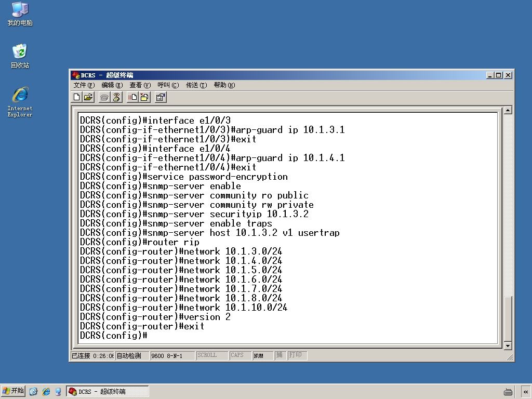
Task: Click DCRS - 超级终端 taskbar button
Action: point(107,392)
